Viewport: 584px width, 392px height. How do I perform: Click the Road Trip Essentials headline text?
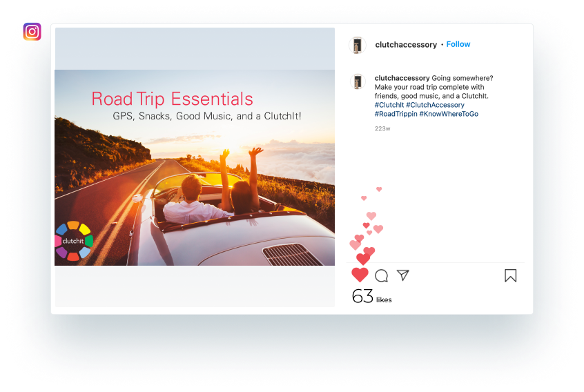(x=172, y=99)
